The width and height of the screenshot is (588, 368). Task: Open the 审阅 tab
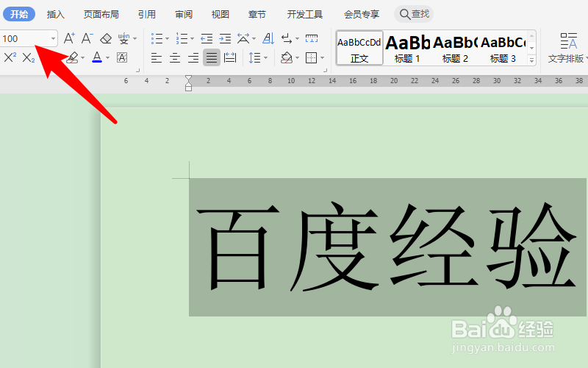coord(183,14)
